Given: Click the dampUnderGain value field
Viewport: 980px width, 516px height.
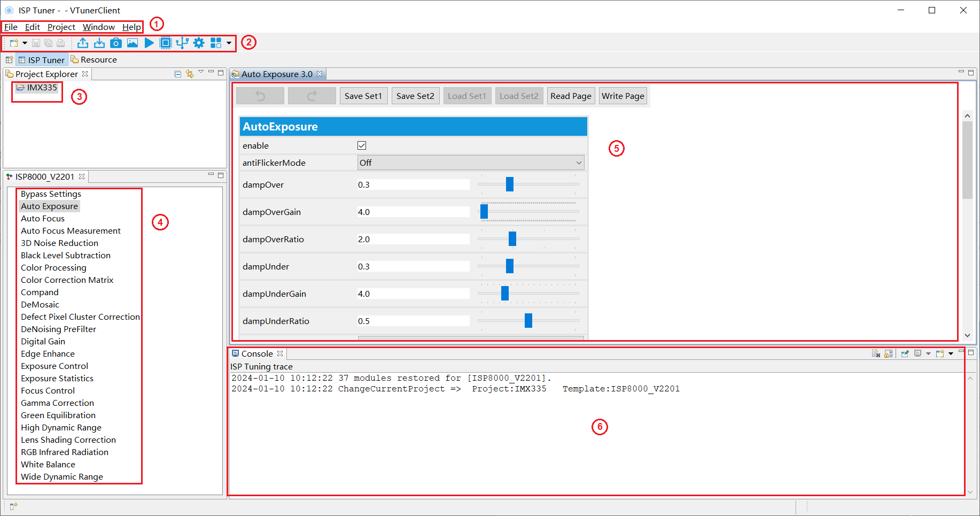Looking at the screenshot, I should point(414,294).
